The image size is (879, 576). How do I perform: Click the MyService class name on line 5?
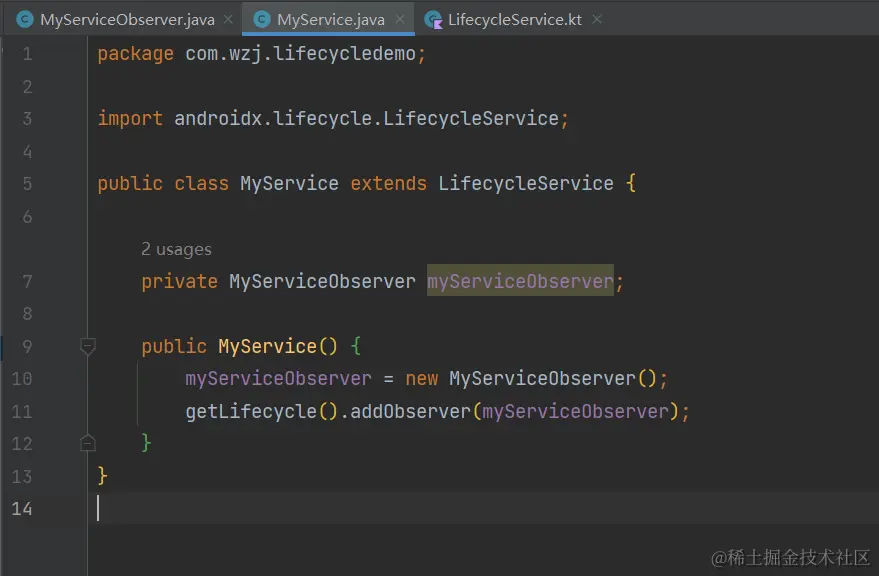(289, 183)
